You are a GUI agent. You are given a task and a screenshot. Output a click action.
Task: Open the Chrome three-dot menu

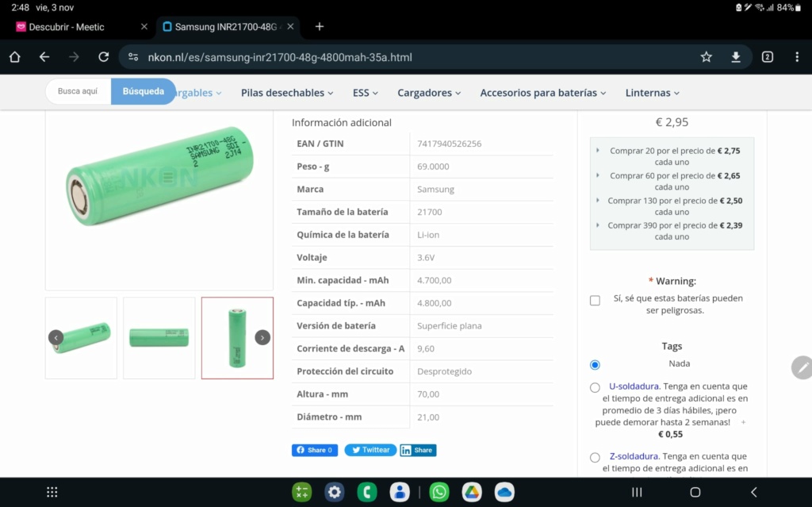[x=797, y=57]
